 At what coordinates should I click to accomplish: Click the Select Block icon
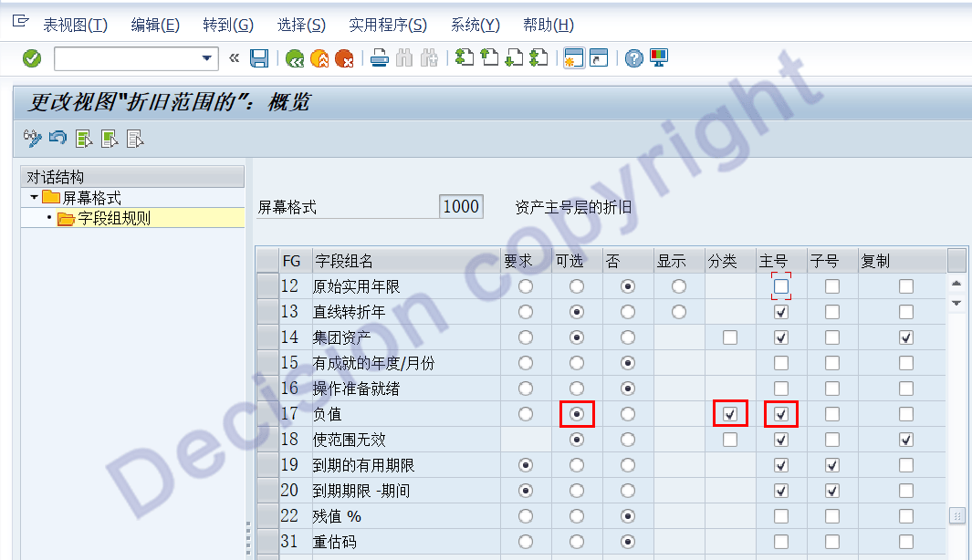coord(110,139)
